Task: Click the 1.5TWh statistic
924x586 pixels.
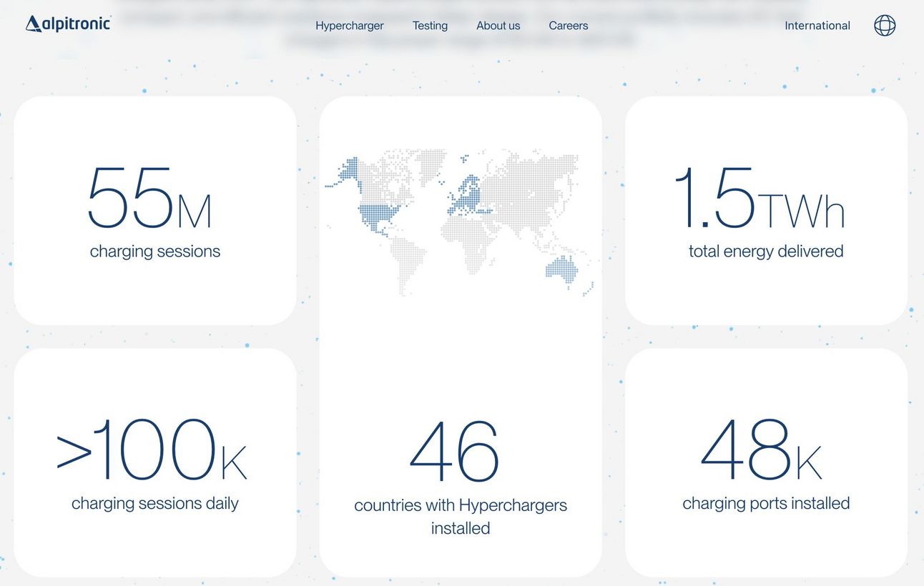Action: pos(760,198)
